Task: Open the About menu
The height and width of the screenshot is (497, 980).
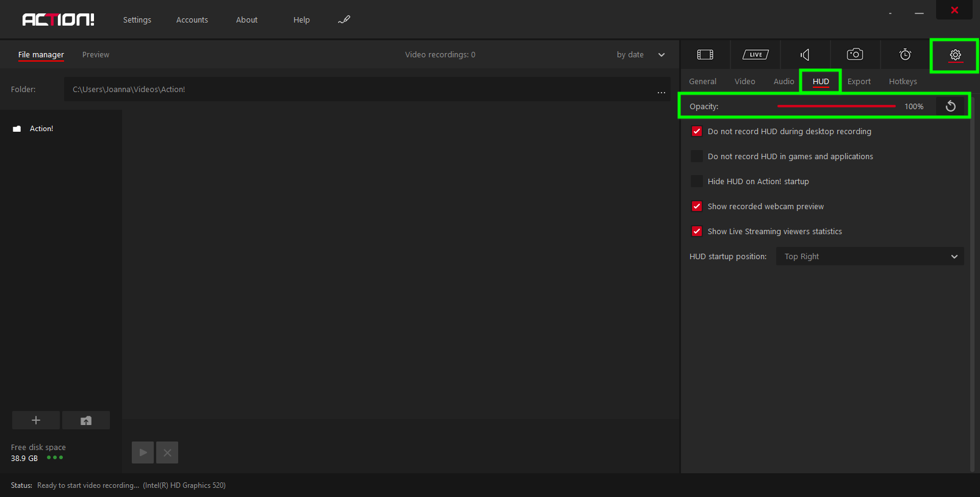Action: click(247, 20)
